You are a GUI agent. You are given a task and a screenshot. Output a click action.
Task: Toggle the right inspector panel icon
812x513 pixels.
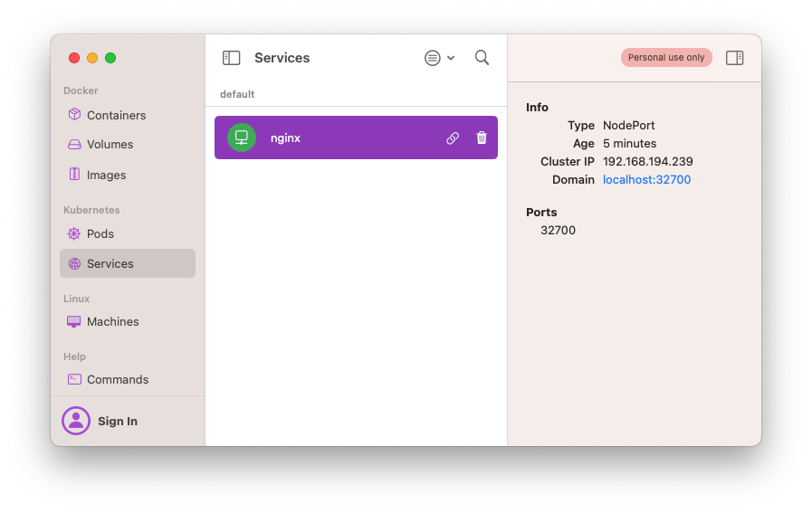click(x=734, y=58)
